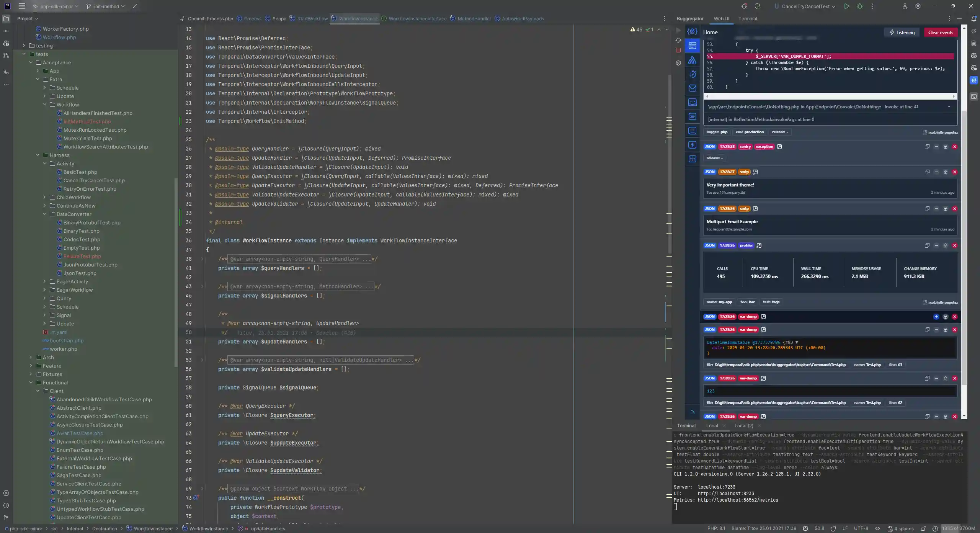980x533 pixels.
Task: Open the Database tool window on right sidebar
Action: pos(974,44)
